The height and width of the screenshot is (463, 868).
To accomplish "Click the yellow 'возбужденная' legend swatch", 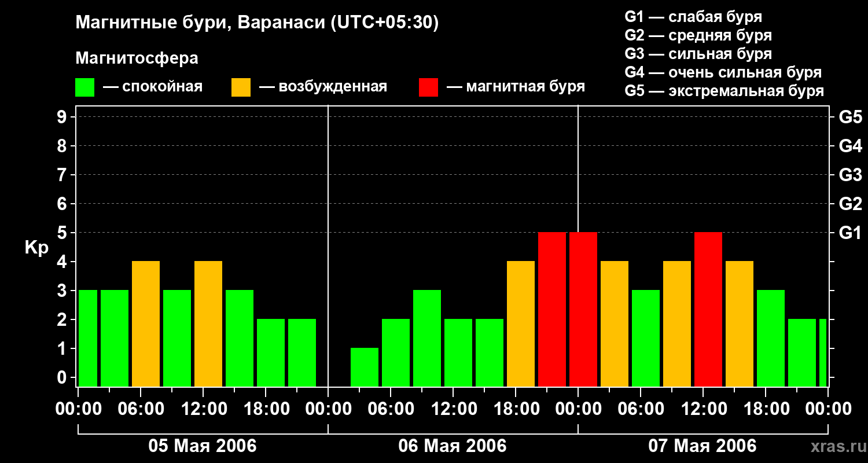I will tap(241, 87).
